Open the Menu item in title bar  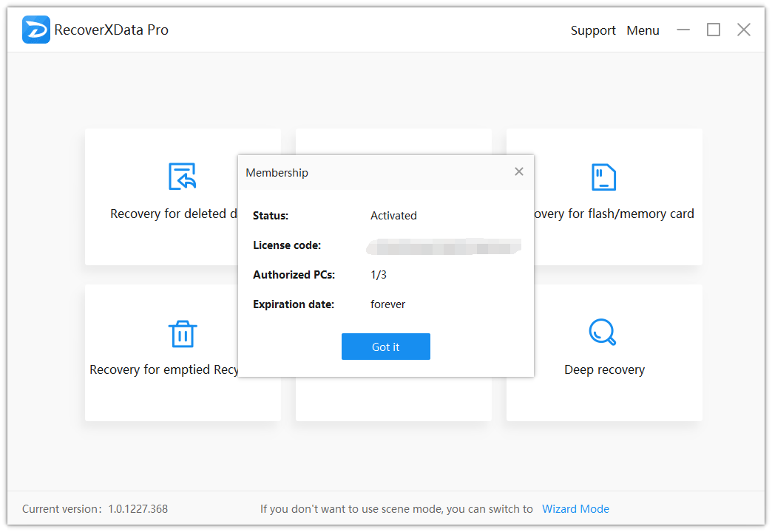(x=643, y=30)
